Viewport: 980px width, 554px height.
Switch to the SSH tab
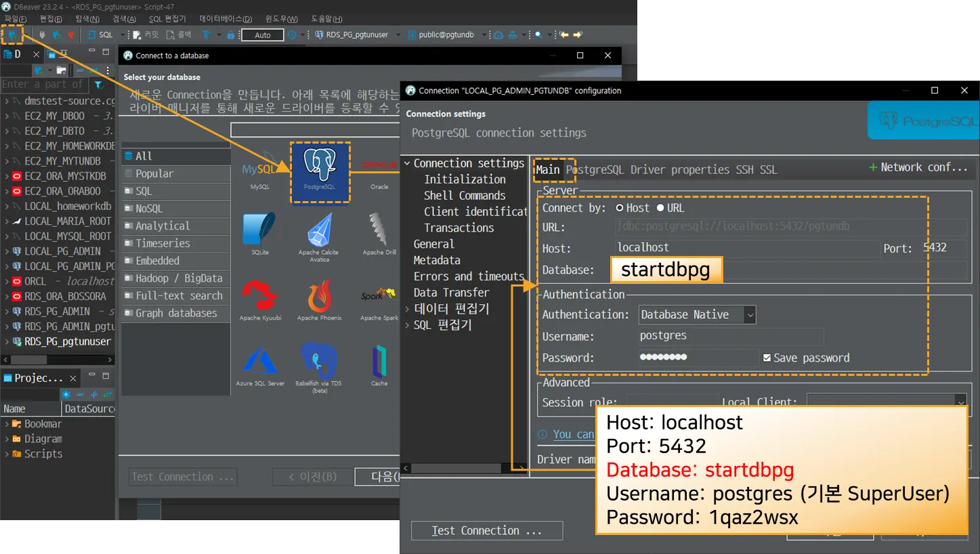[744, 170]
